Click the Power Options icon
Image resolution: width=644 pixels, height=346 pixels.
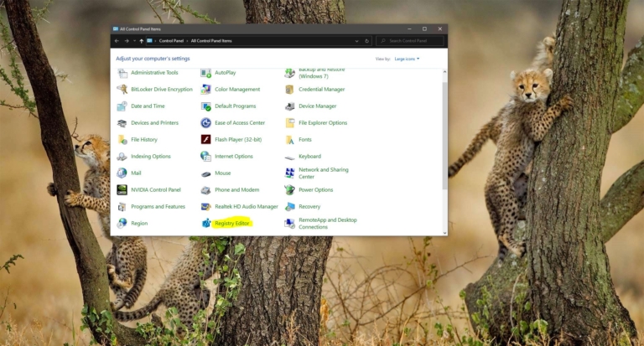pos(289,189)
